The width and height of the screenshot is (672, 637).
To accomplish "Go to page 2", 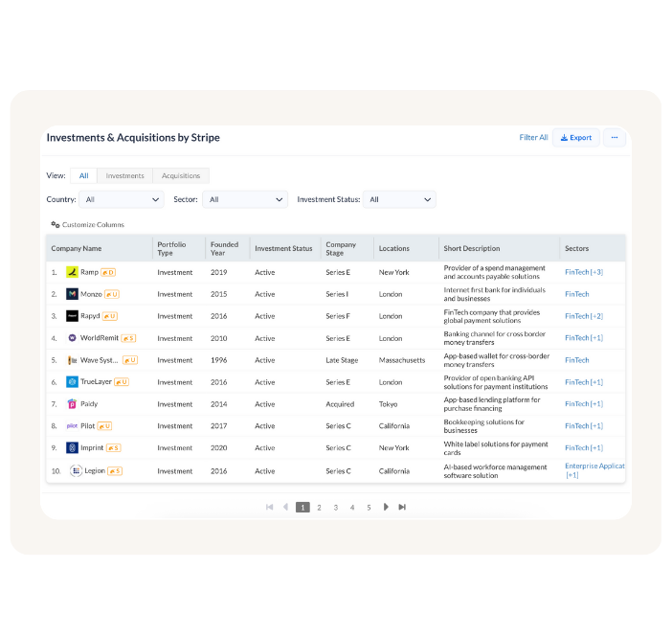I will click(x=319, y=508).
